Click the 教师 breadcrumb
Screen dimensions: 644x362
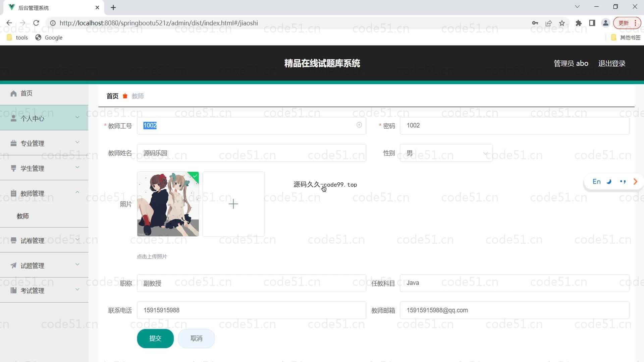[x=138, y=96]
